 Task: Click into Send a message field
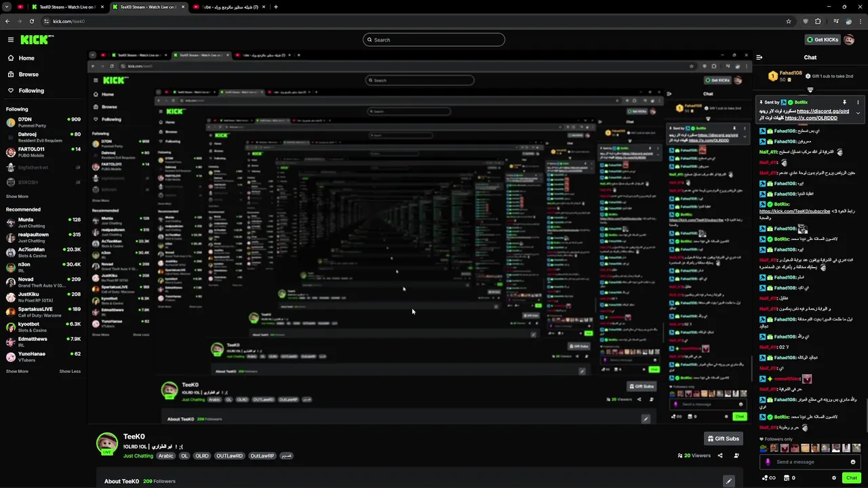click(x=810, y=462)
